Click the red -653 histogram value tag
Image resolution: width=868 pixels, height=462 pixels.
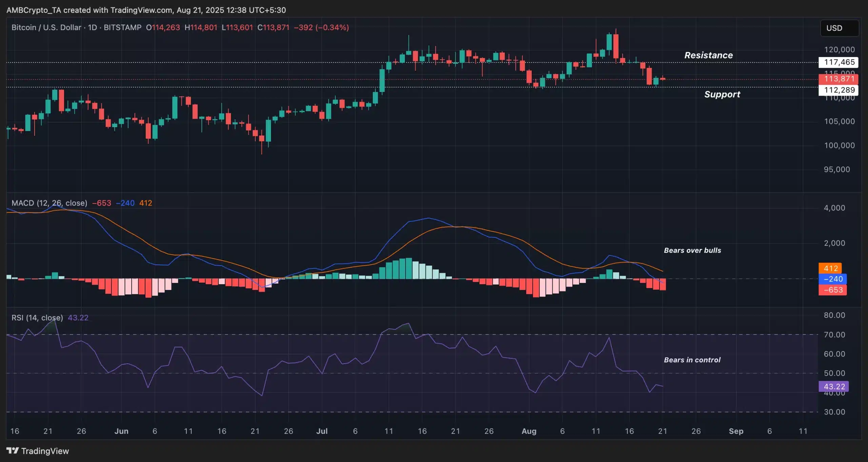[833, 290]
